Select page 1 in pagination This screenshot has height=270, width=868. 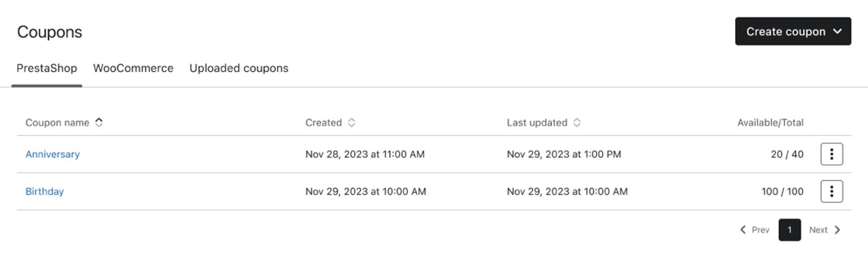[789, 230]
